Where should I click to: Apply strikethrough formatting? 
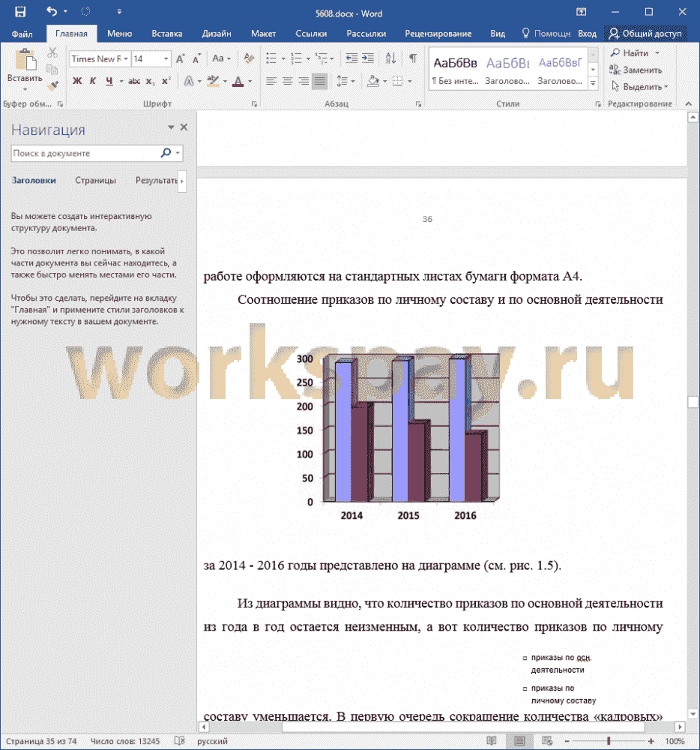pos(134,81)
